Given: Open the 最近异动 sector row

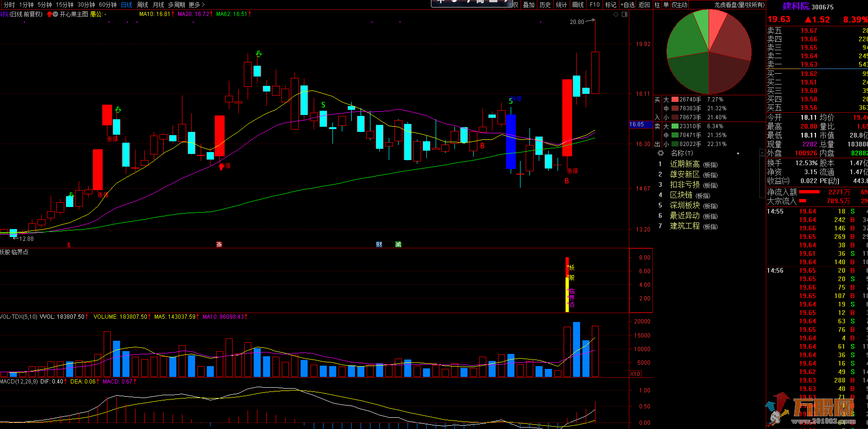Looking at the screenshot, I should click(x=694, y=216).
